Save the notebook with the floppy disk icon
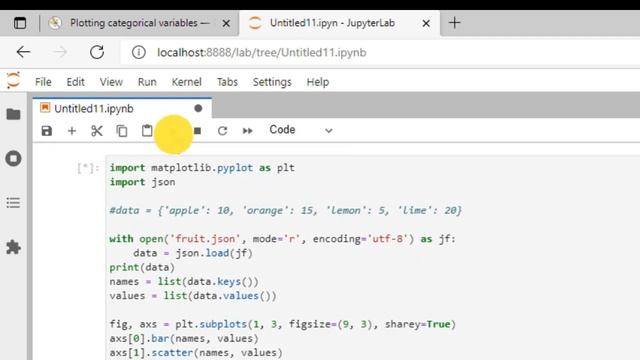Image resolution: width=640 pixels, height=360 pixels. pos(47,131)
